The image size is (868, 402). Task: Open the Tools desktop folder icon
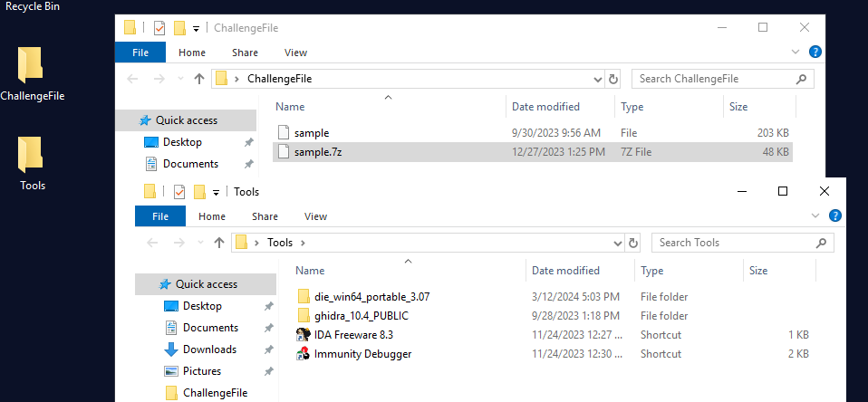click(32, 156)
